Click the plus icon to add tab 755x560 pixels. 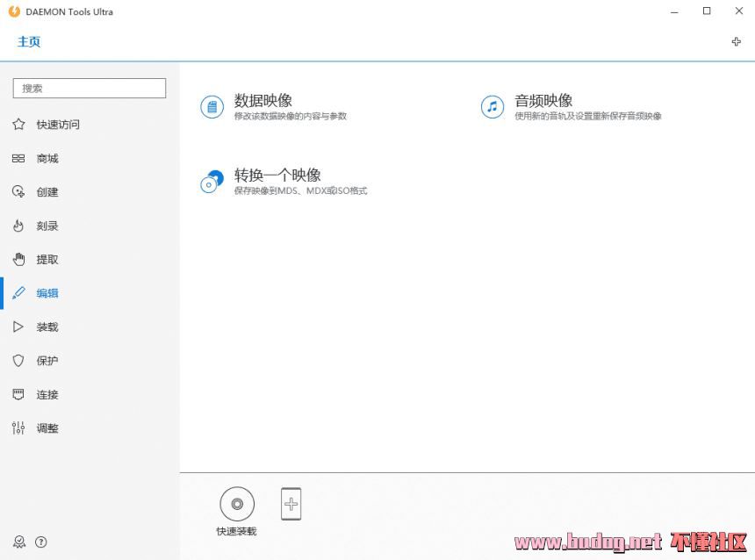pos(736,42)
